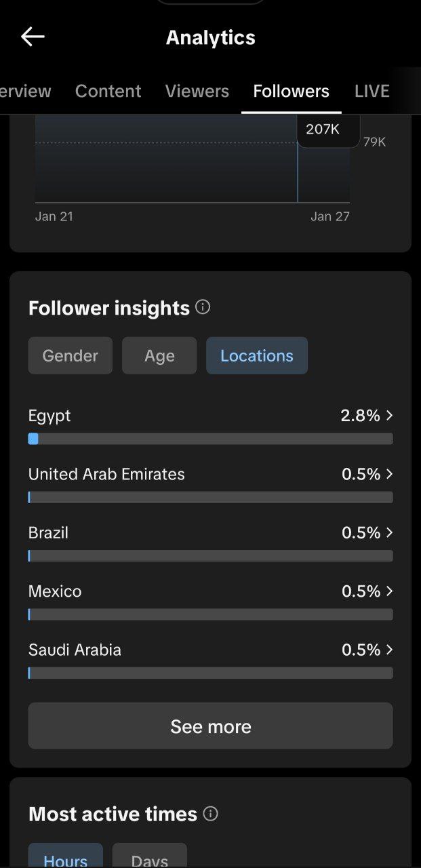Select the Locations filter chip

pyautogui.click(x=257, y=355)
